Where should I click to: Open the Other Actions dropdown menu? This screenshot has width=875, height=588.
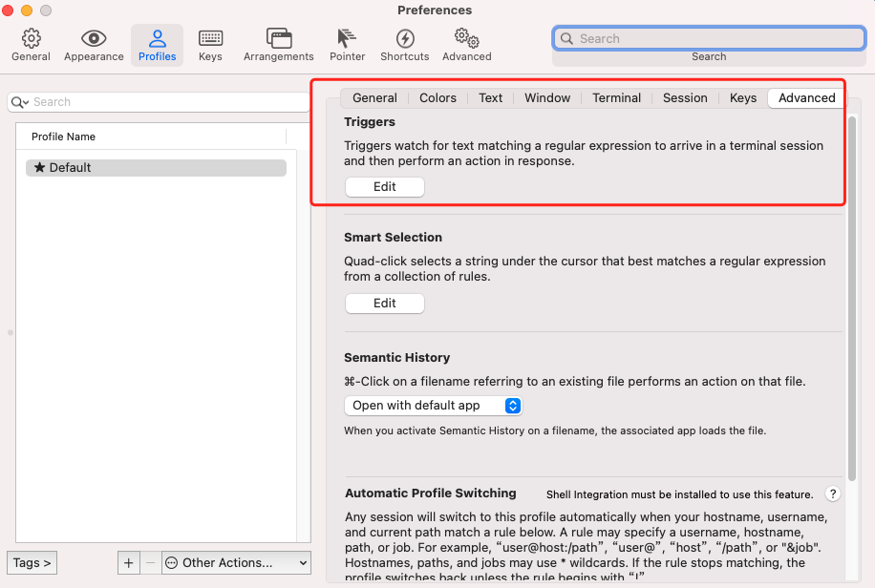237,562
